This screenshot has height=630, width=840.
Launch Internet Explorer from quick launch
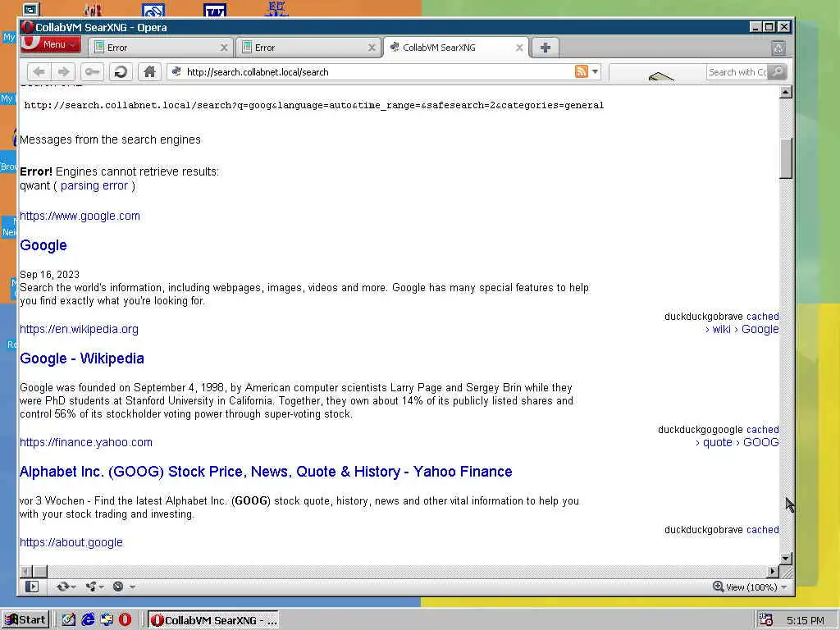88,620
